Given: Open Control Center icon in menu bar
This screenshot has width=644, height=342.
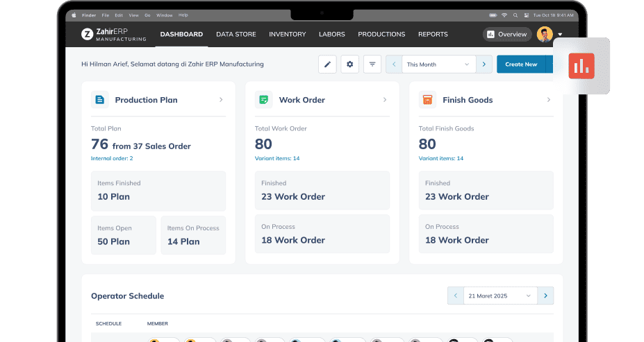Looking at the screenshot, I should click(x=527, y=15).
